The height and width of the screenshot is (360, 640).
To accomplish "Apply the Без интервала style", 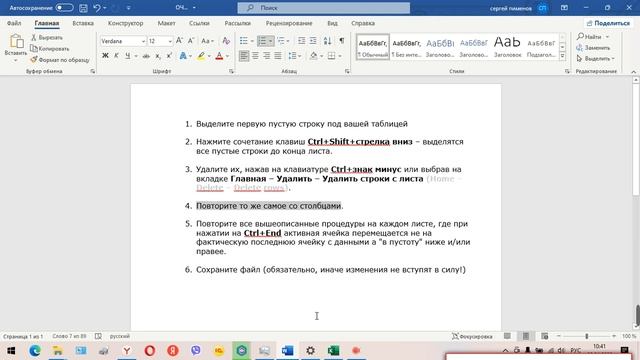I will (x=407, y=47).
